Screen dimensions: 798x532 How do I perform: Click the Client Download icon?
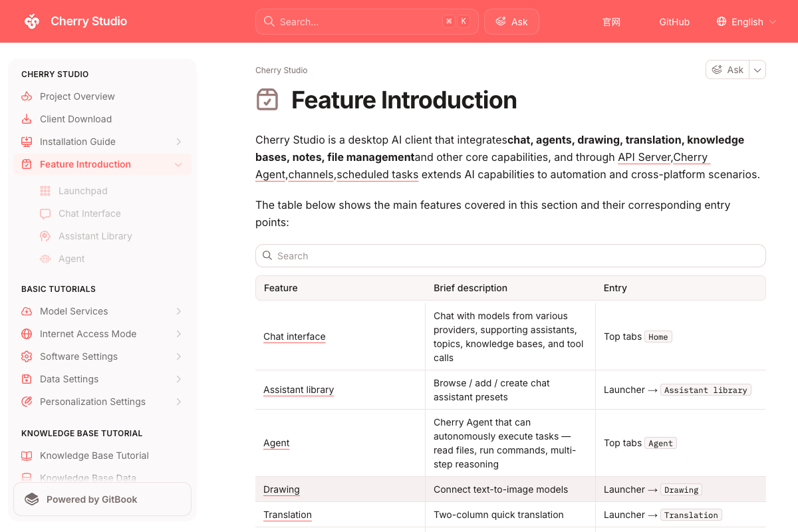click(27, 119)
